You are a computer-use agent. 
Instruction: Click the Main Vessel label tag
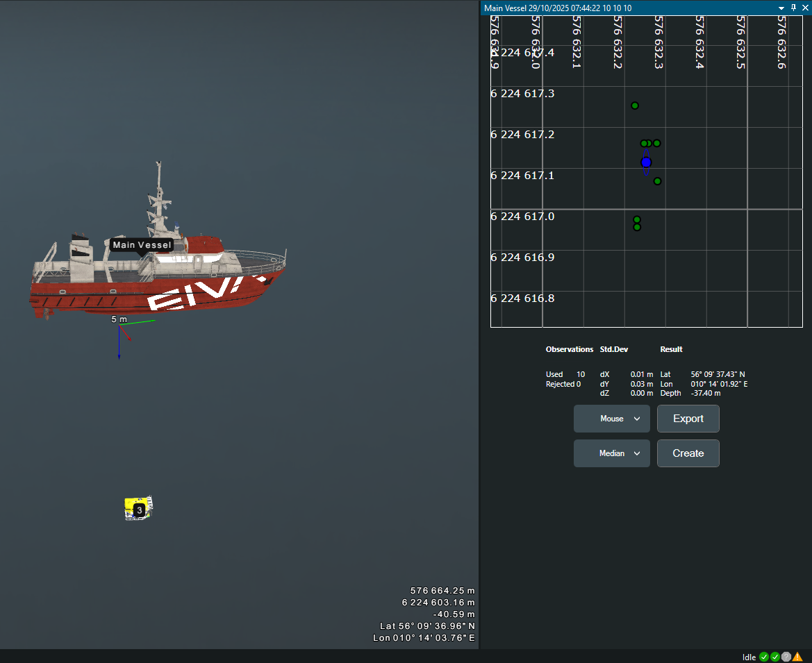(142, 245)
